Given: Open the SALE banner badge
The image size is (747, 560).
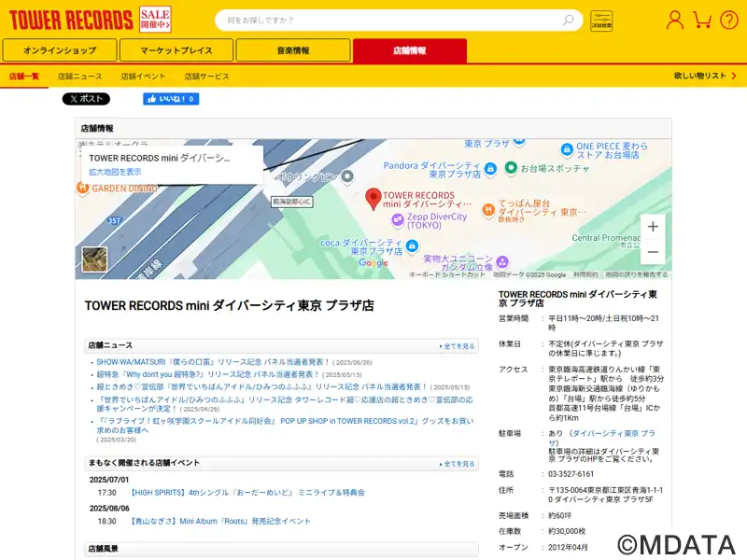Looking at the screenshot, I should pos(155,20).
